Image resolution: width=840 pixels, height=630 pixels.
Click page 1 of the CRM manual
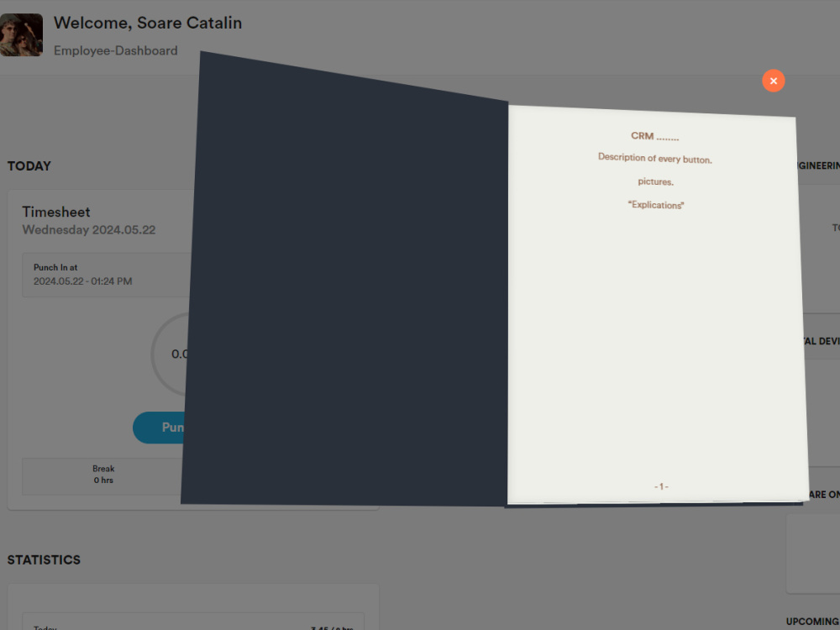[x=658, y=306]
